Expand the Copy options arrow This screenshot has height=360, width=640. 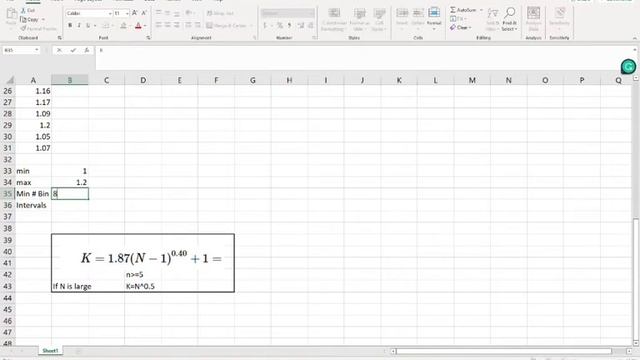(x=43, y=19)
